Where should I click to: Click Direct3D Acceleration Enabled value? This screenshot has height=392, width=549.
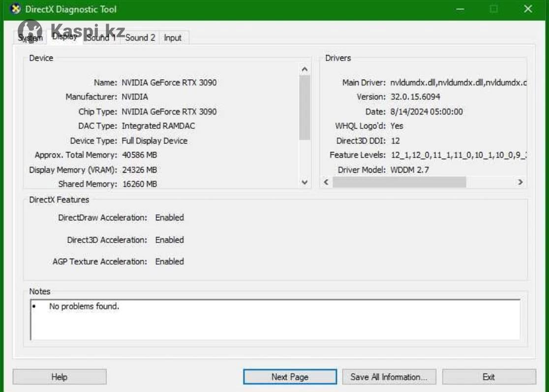click(169, 240)
